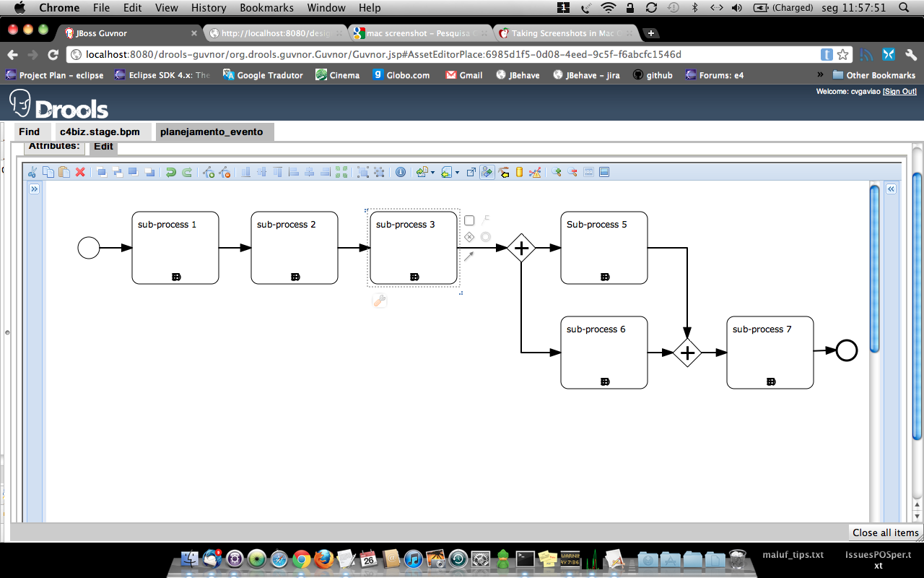Expand the right properties panel with double chevron
This screenshot has height=578, width=924.
click(x=891, y=189)
